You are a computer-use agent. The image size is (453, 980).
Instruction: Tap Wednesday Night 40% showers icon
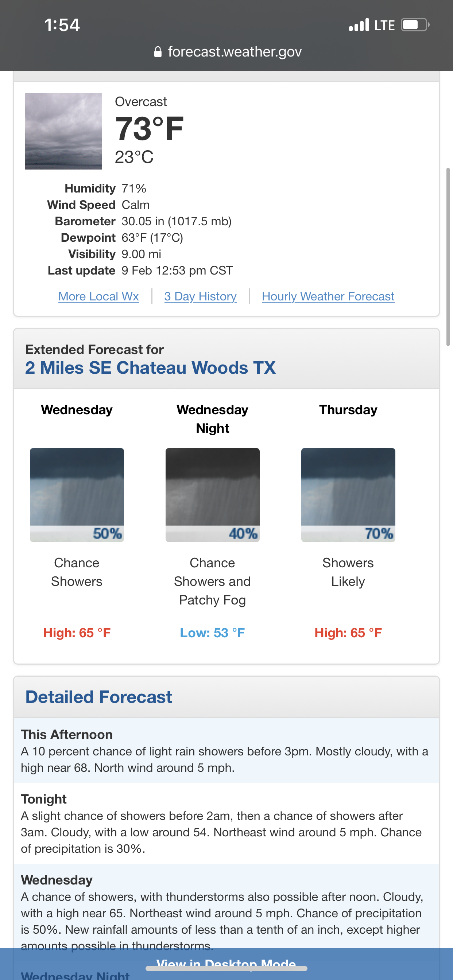click(212, 495)
